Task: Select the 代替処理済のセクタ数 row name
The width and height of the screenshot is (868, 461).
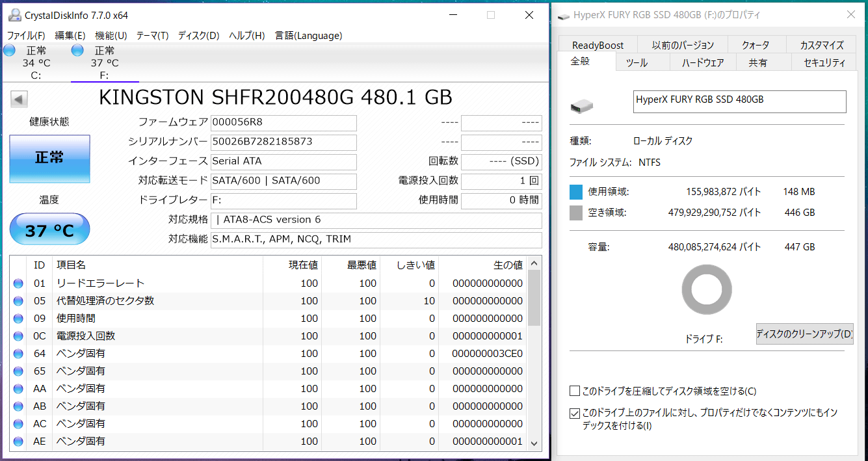Action: 105,301
